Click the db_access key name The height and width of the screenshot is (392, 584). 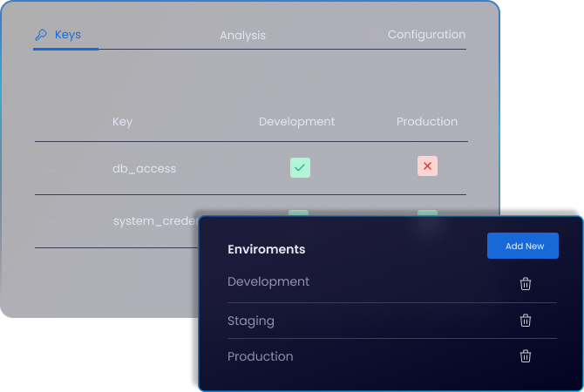point(145,168)
